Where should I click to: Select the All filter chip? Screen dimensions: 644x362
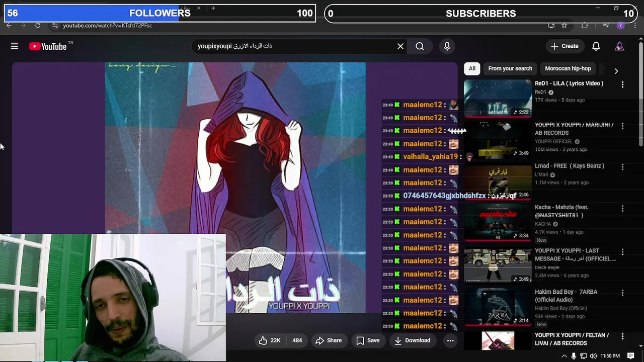point(472,68)
